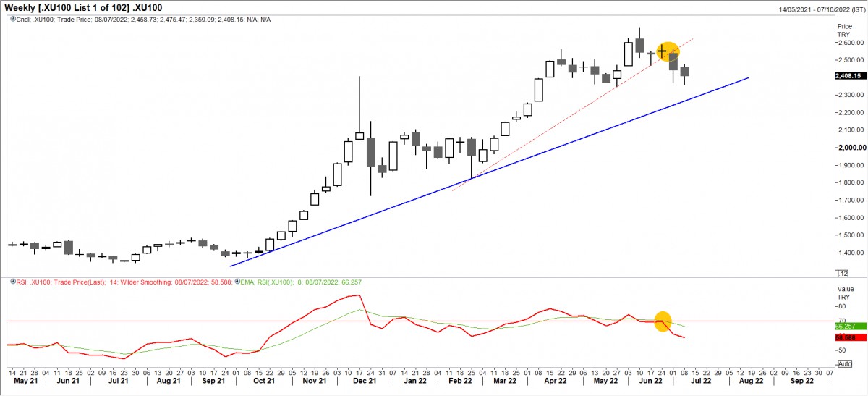The height and width of the screenshot is (396, 868).
Task: Click the boxed 12 scale indicator
Action: coord(842,273)
